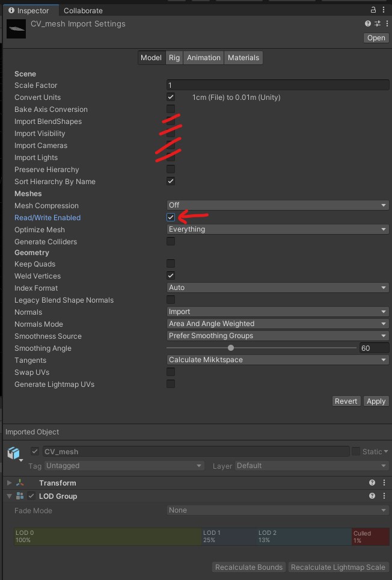Image resolution: width=392 pixels, height=580 pixels.
Task: Open the LOD Group three-dot options menu
Action: (x=384, y=496)
